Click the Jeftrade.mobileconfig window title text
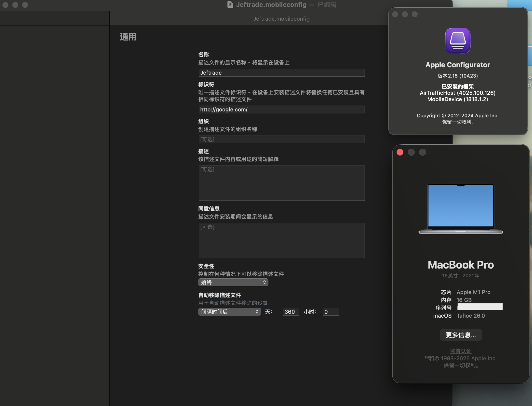 pos(271,5)
